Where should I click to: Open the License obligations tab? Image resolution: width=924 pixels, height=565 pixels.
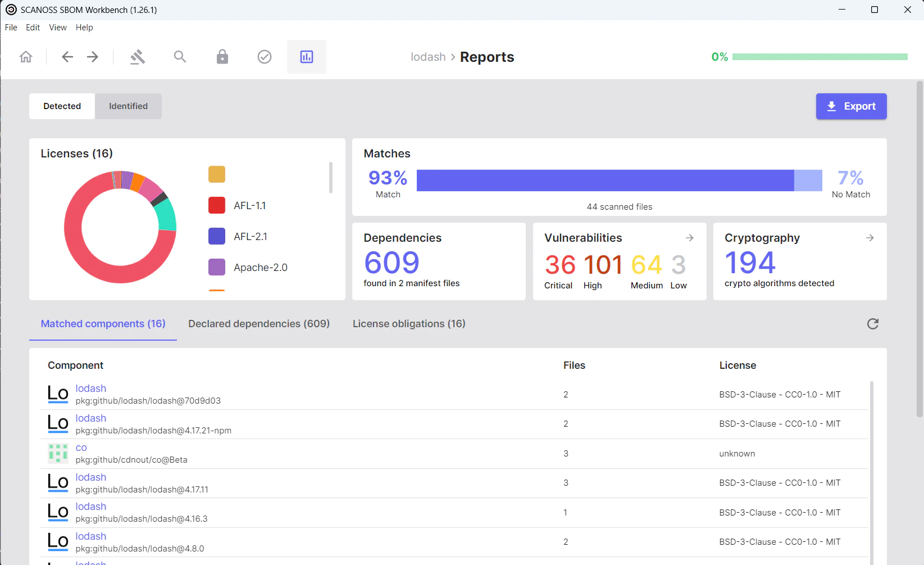pos(408,323)
